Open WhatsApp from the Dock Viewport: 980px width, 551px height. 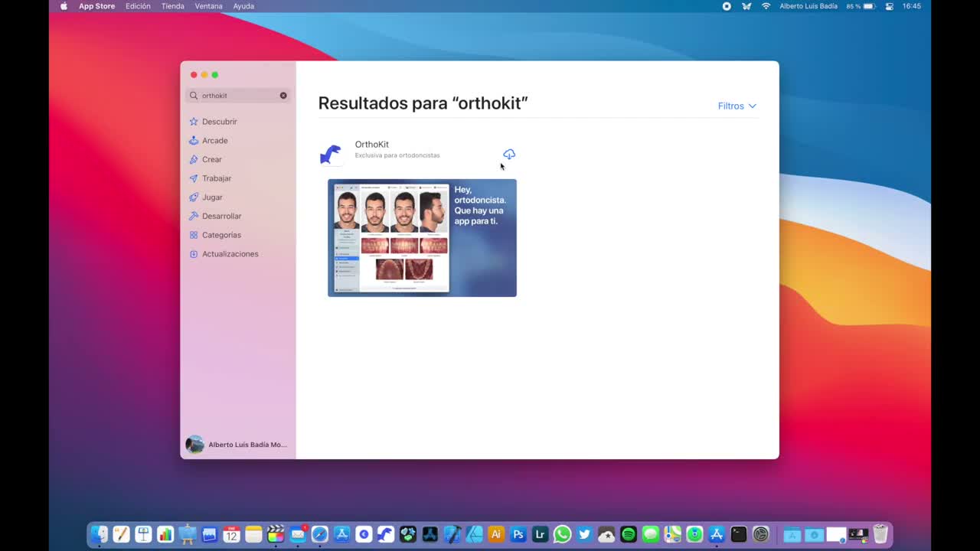click(x=563, y=534)
